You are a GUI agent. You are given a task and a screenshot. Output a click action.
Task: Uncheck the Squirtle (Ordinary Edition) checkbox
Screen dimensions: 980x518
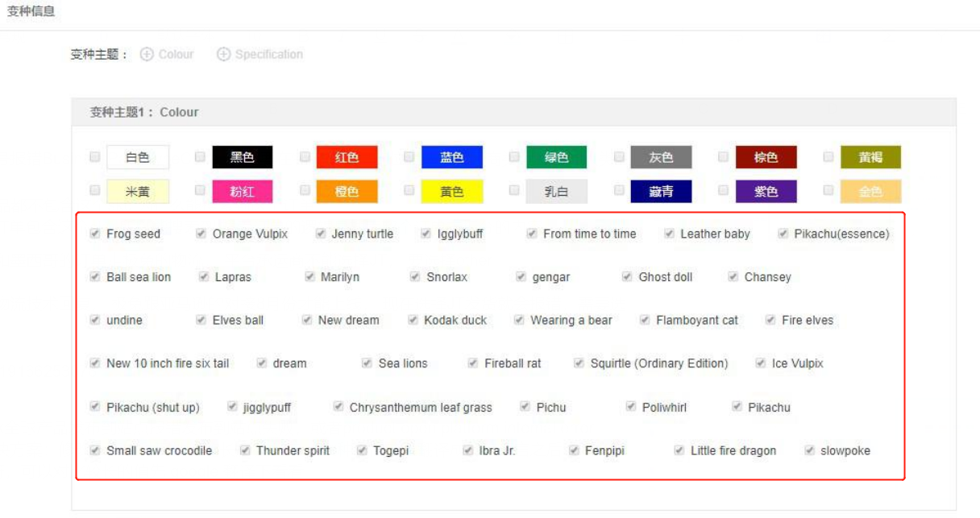click(579, 363)
